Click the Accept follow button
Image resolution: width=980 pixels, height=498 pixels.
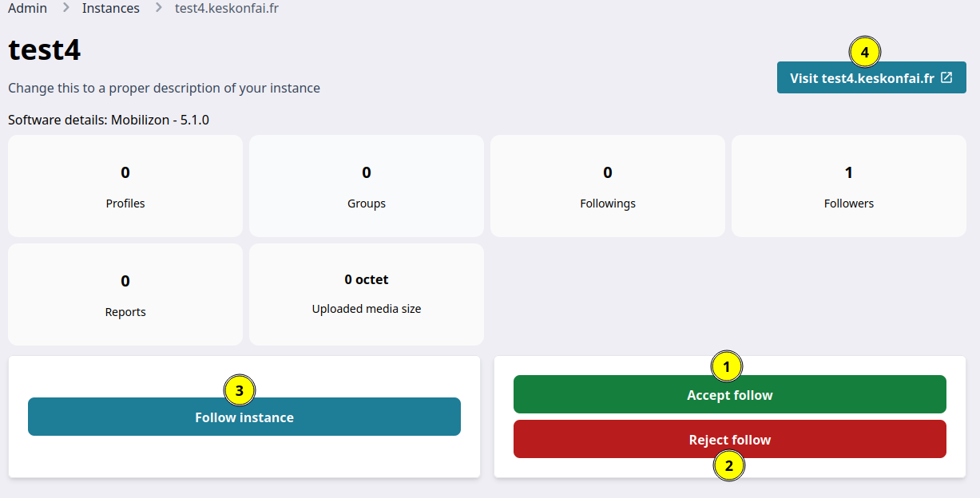tap(730, 394)
